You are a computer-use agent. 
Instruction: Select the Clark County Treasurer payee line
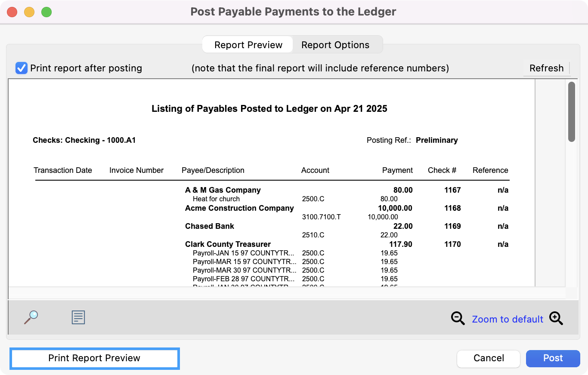point(228,244)
